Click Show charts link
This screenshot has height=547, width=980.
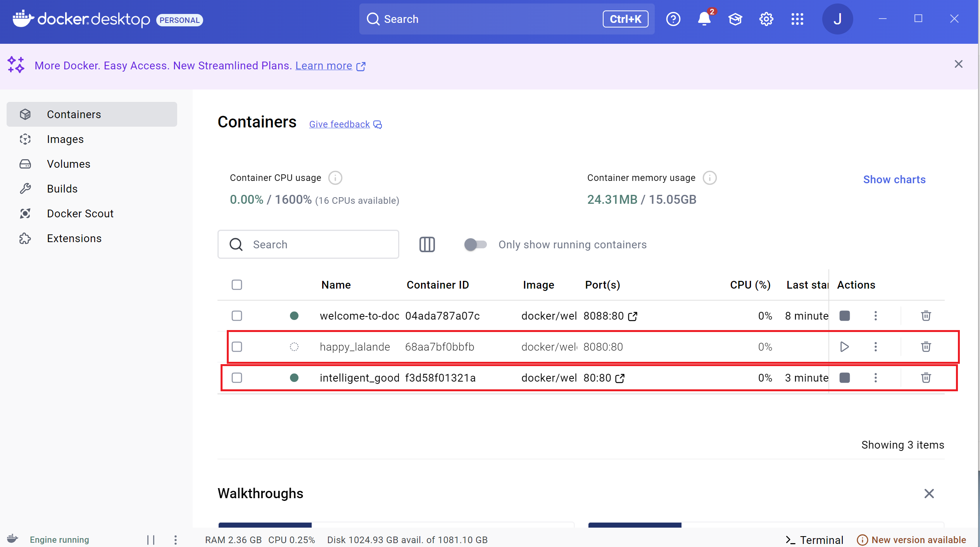point(894,179)
